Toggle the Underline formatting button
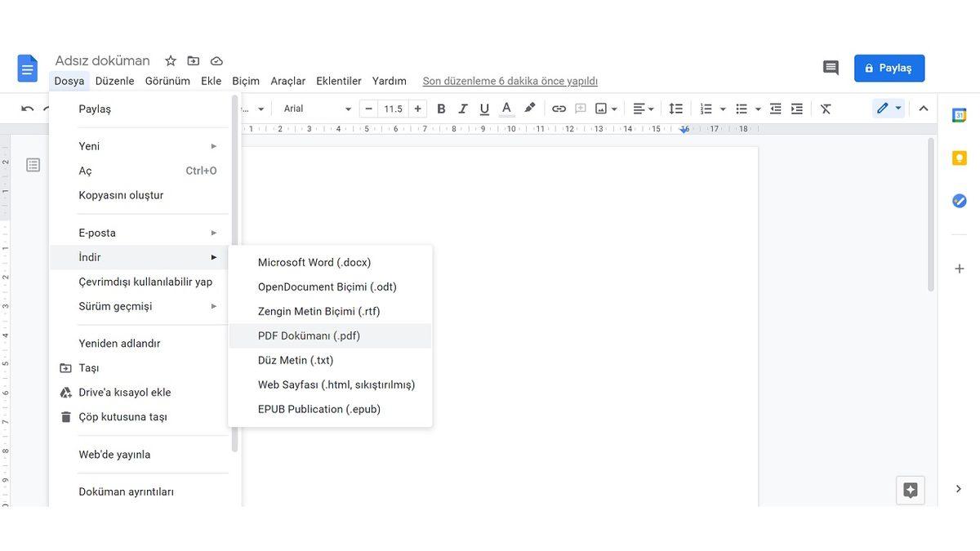The width and height of the screenshot is (980, 551). point(484,109)
